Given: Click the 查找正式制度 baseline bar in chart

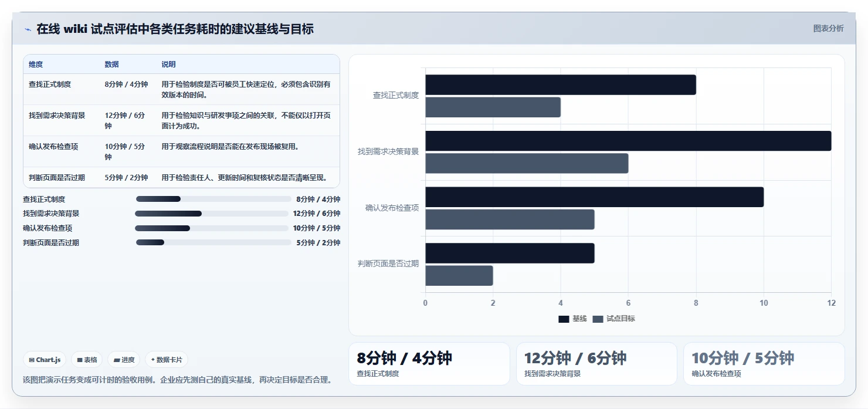Looking at the screenshot, I should click(561, 84).
